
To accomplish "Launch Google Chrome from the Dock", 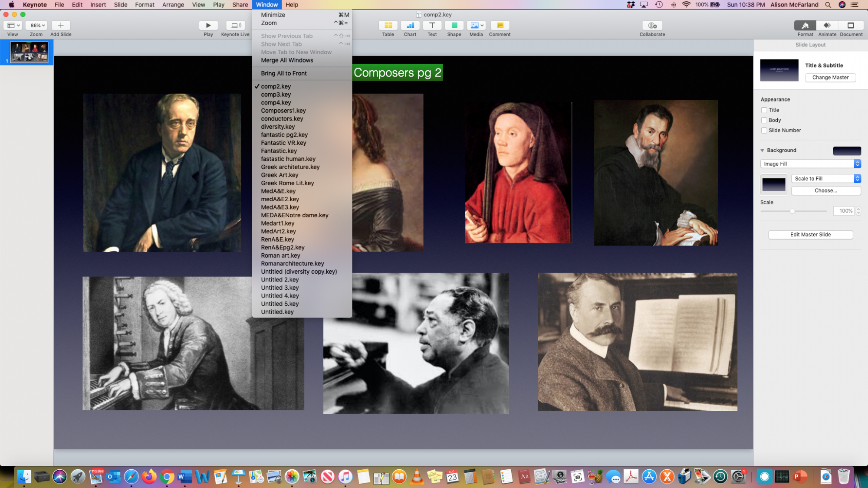I will coord(167,477).
